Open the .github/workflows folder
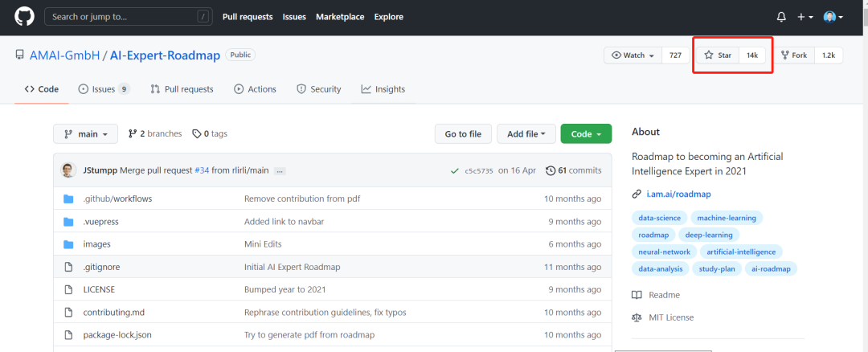 (117, 199)
